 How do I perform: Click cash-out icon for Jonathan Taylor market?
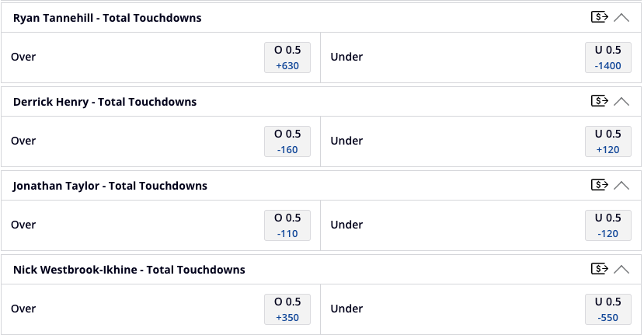coord(599,184)
